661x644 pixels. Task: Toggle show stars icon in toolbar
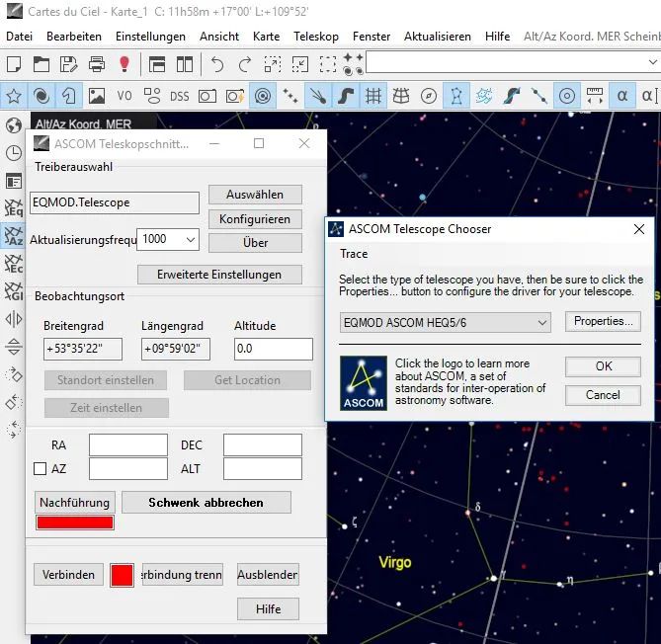14,96
